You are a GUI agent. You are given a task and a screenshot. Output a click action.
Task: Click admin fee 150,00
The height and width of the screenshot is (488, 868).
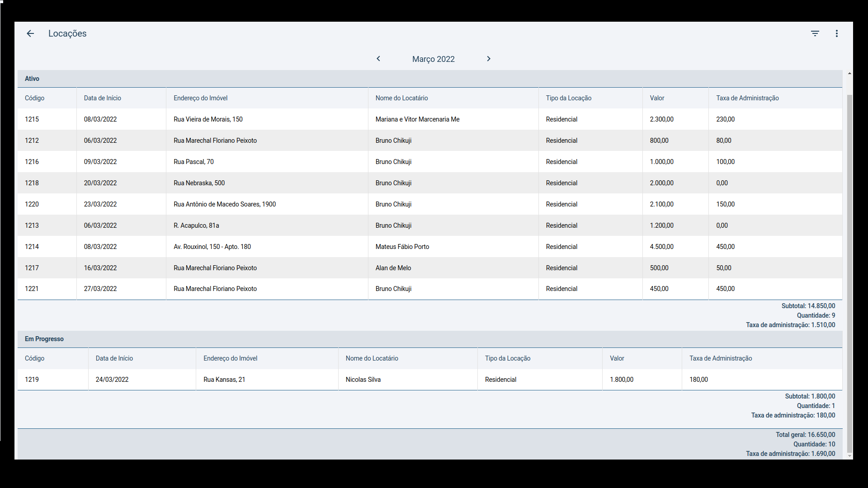[x=725, y=204]
